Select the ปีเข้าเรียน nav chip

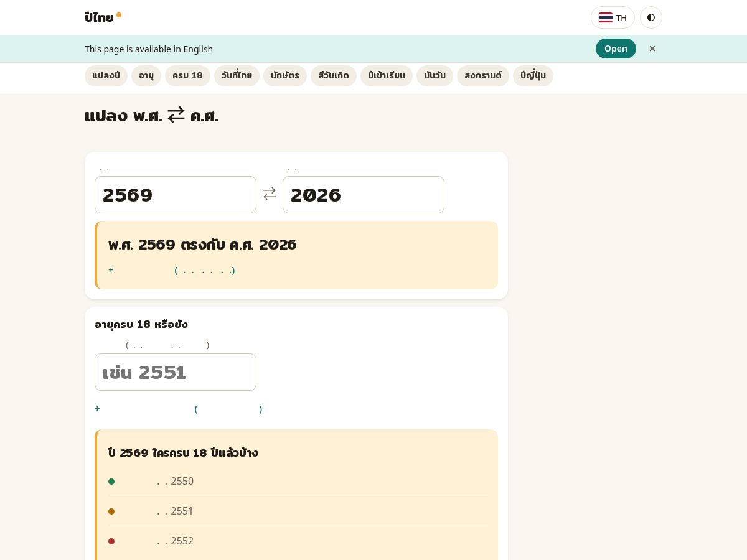tap(387, 76)
